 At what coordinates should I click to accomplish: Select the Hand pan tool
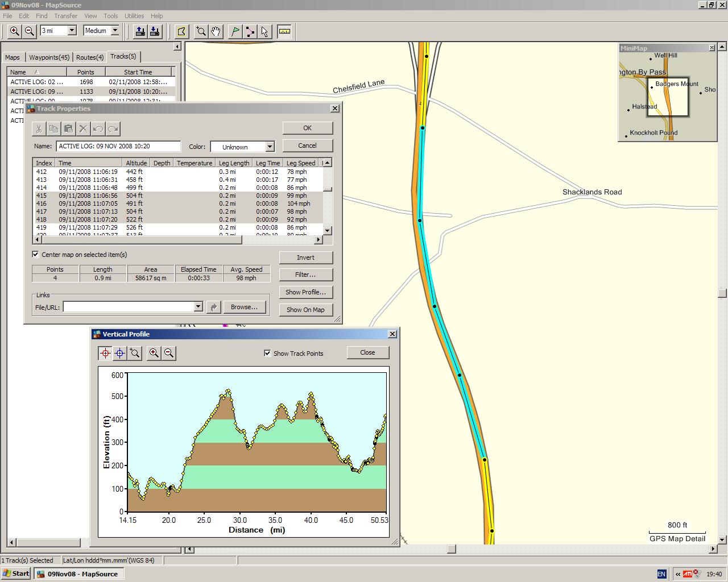tap(216, 31)
